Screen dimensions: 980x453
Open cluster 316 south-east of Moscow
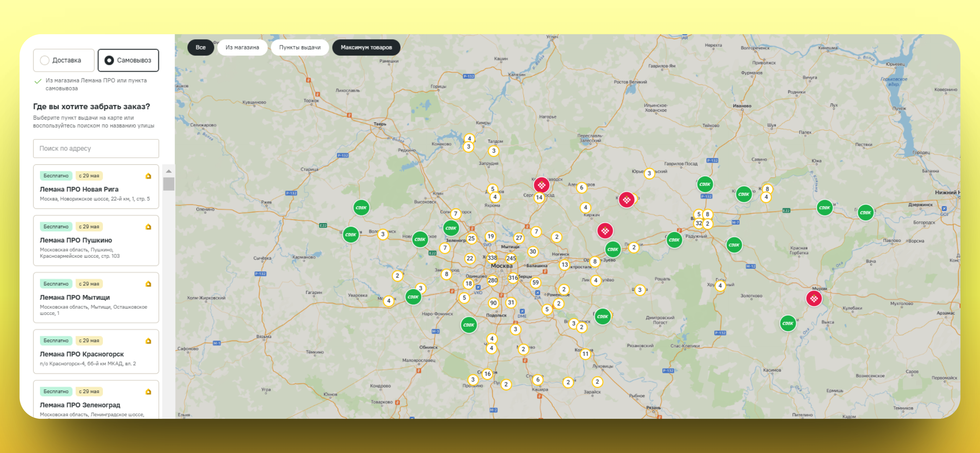coord(513,278)
